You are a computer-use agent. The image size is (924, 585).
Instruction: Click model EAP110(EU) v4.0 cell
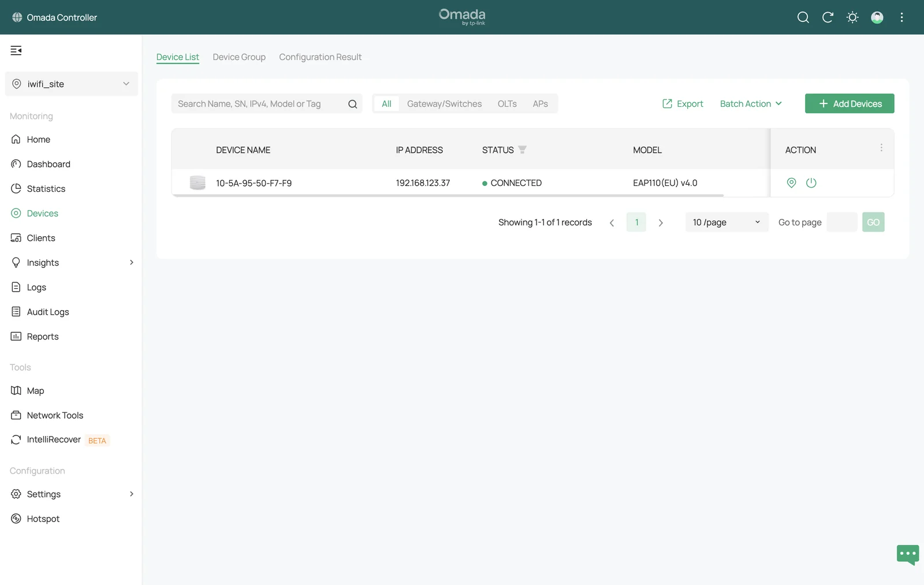(665, 183)
